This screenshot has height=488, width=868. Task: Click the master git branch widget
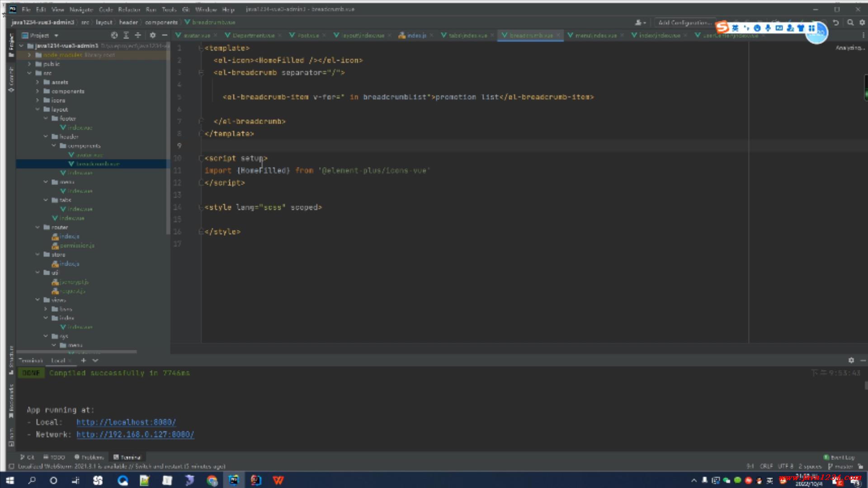(840, 466)
